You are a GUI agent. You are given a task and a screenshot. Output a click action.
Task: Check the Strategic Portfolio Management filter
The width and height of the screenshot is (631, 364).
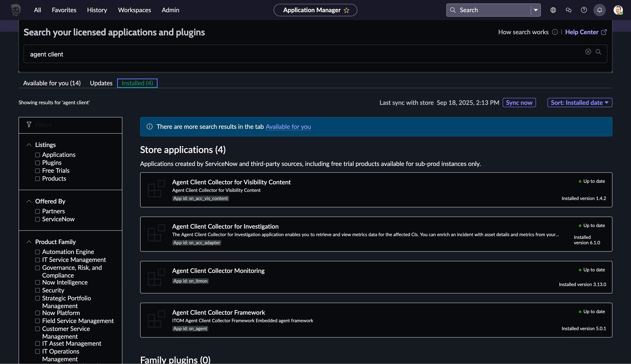(38, 298)
